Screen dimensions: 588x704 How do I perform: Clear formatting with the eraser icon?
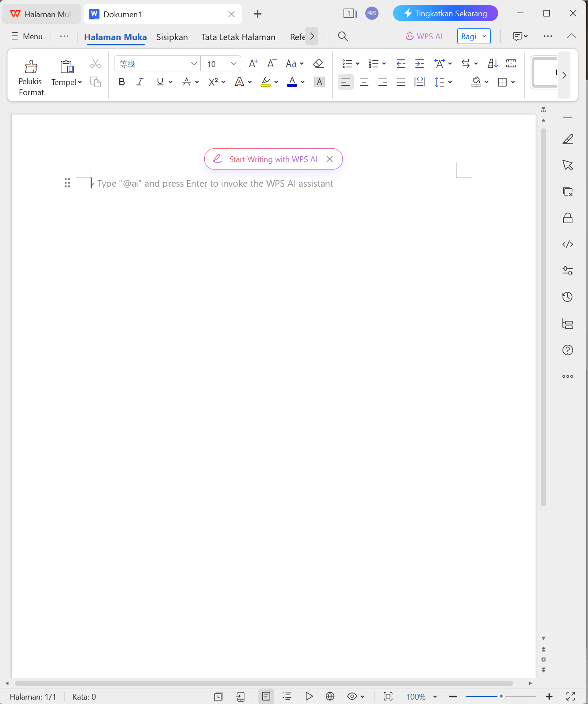pyautogui.click(x=319, y=64)
